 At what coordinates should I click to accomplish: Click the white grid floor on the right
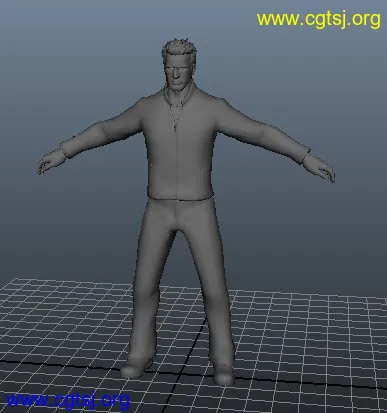(310, 333)
